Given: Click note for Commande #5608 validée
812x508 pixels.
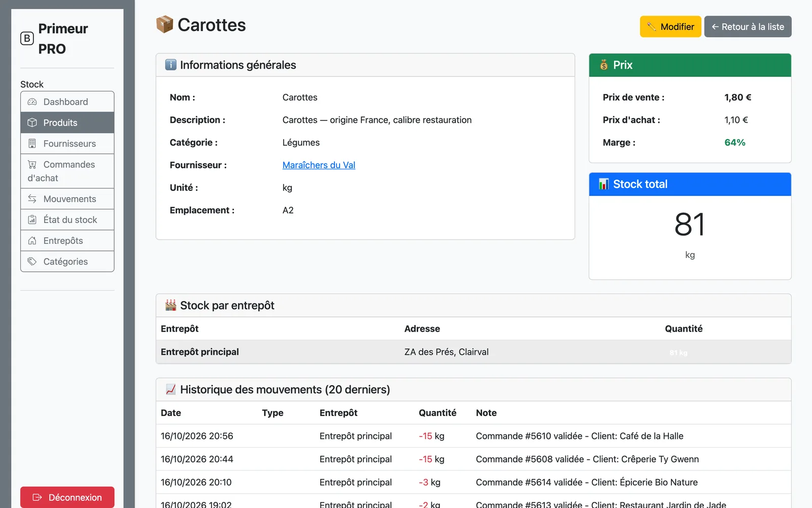Looking at the screenshot, I should click(587, 459).
